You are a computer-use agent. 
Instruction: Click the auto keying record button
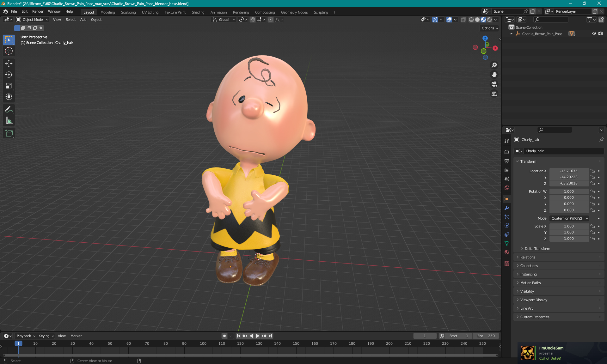pos(224,336)
